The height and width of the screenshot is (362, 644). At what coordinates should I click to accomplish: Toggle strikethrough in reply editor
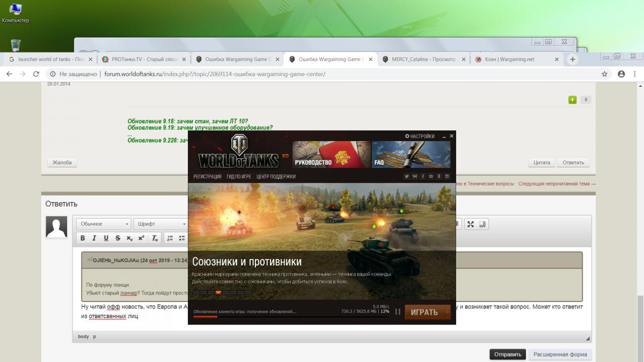coord(118,238)
